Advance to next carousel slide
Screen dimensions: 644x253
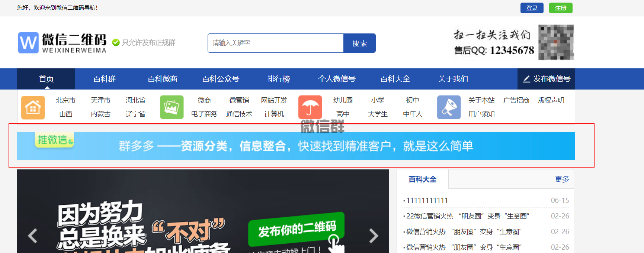[x=374, y=236]
